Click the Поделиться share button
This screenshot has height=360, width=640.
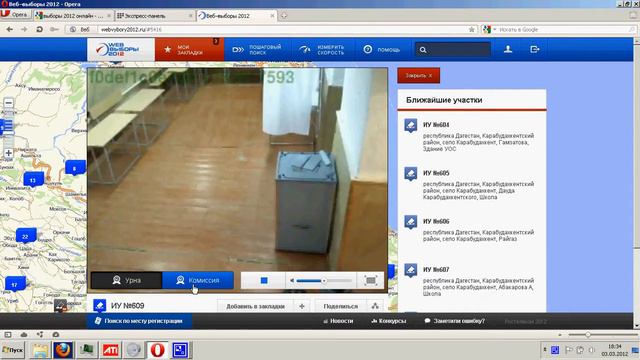[340, 306]
